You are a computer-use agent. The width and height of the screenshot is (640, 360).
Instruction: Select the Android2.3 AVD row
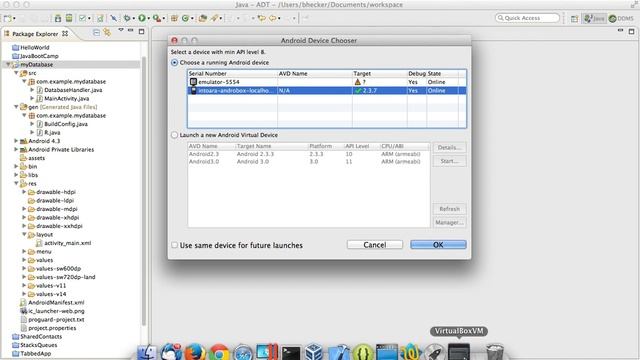[309, 154]
